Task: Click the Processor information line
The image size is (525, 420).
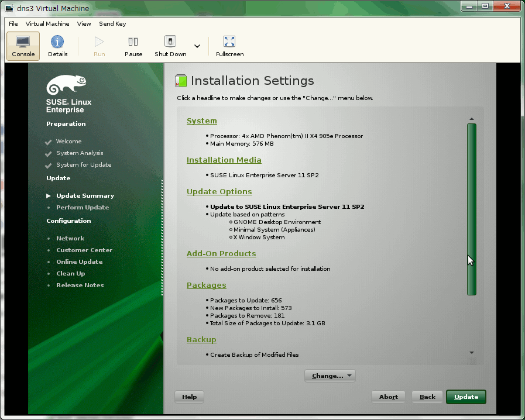Action: [x=287, y=136]
